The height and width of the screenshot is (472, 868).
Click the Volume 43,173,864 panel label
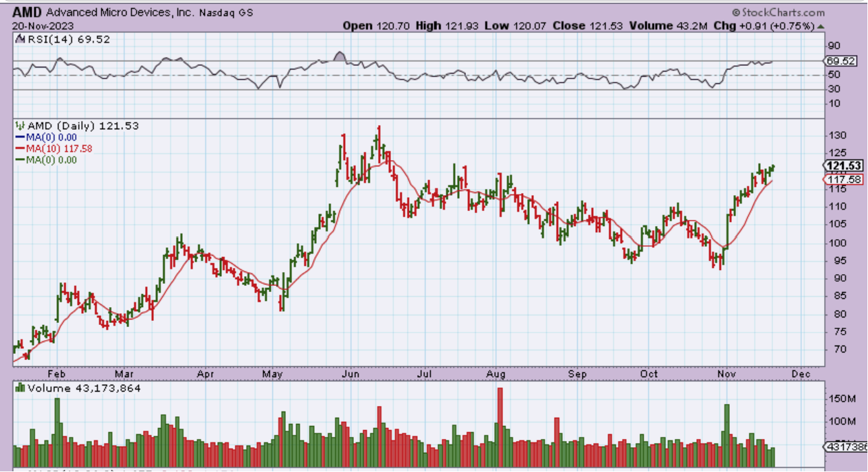click(x=78, y=388)
